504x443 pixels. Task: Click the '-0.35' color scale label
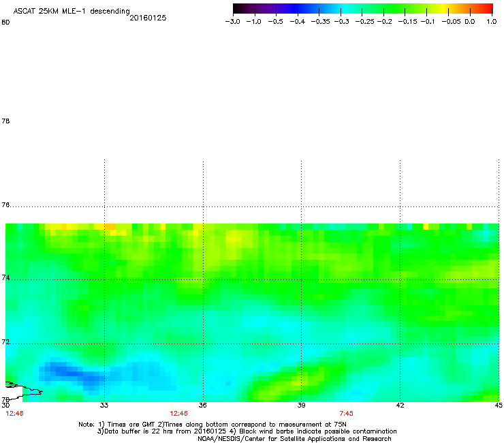click(x=321, y=22)
